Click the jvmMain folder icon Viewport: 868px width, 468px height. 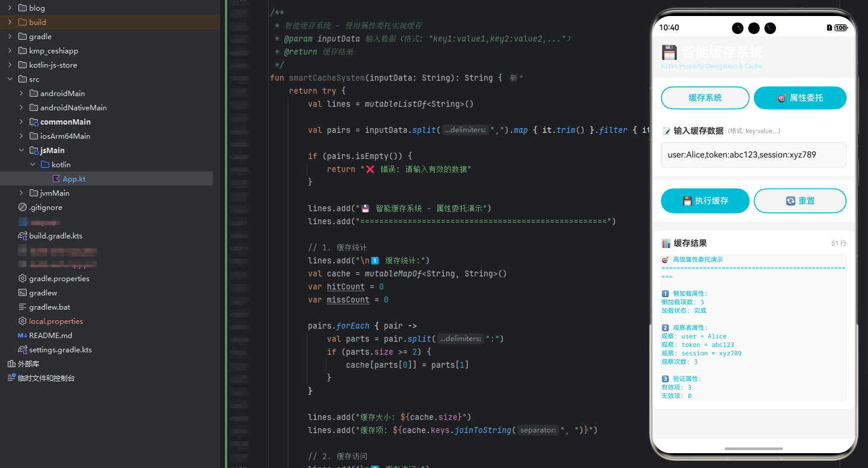(x=34, y=193)
